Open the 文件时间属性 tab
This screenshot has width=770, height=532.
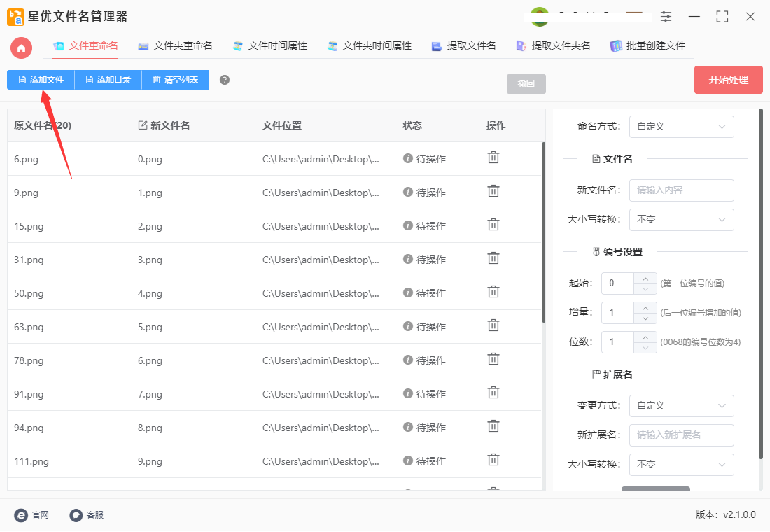pyautogui.click(x=269, y=46)
